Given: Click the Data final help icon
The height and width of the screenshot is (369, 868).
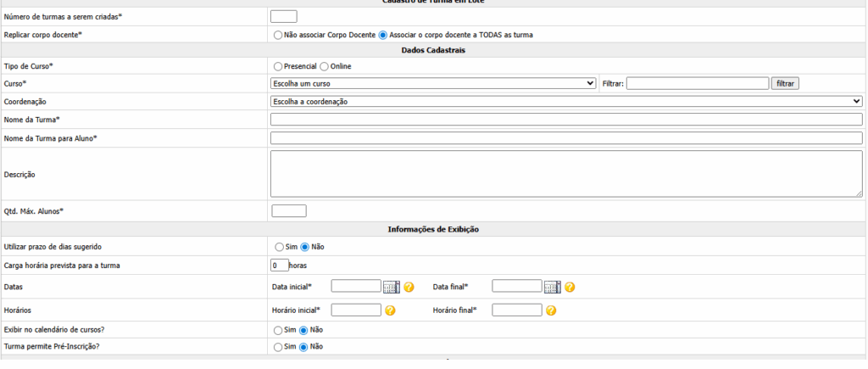Looking at the screenshot, I should coord(570,287).
